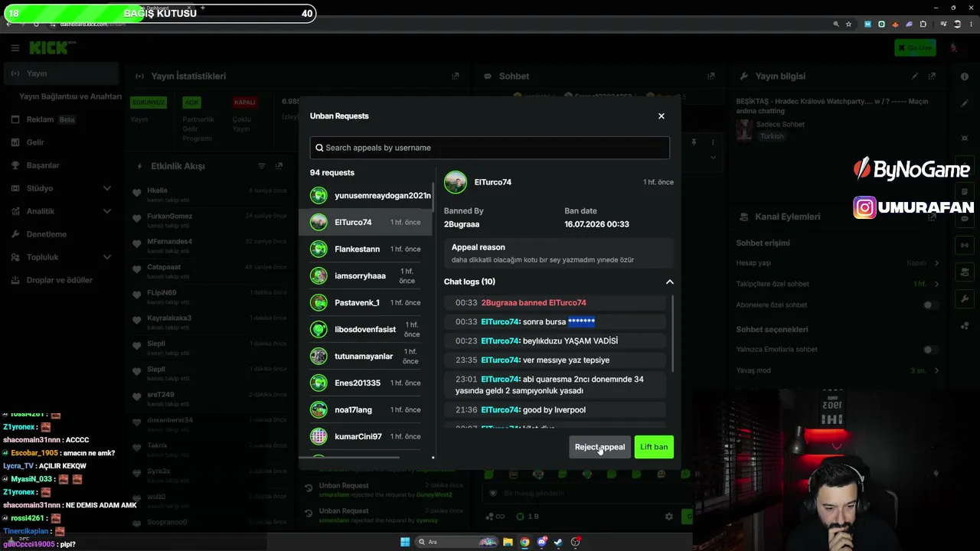
Task: Focus the Search appeals by username field
Action: 490,148
